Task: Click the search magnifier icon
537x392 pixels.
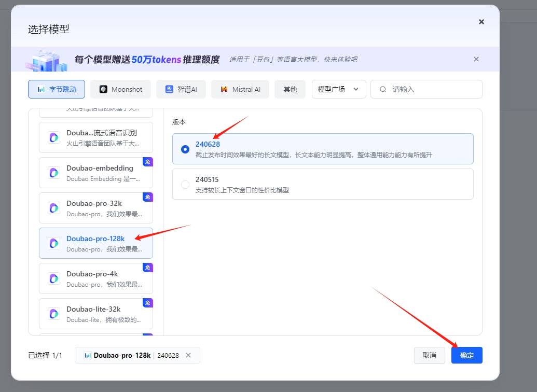Action: [383, 89]
